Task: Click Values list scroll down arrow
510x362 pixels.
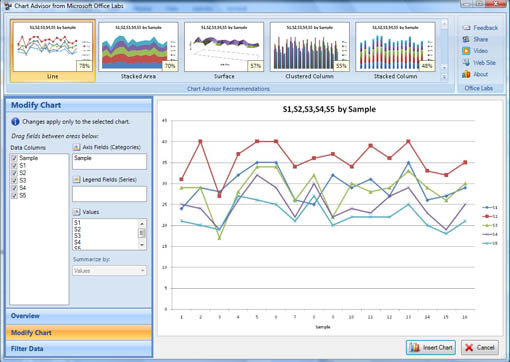Action: [x=142, y=245]
